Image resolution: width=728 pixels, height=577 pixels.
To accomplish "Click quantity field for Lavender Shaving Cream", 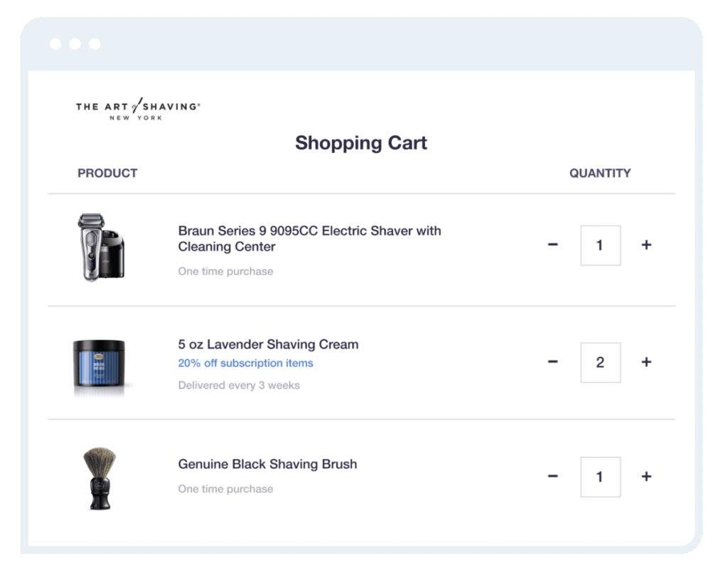I will 600,362.
